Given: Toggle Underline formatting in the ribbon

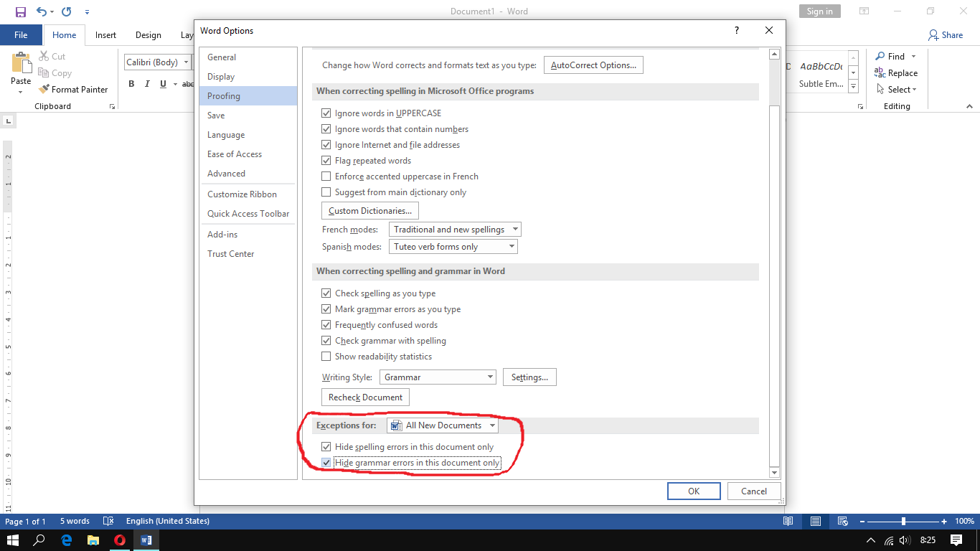Looking at the screenshot, I should tap(163, 84).
